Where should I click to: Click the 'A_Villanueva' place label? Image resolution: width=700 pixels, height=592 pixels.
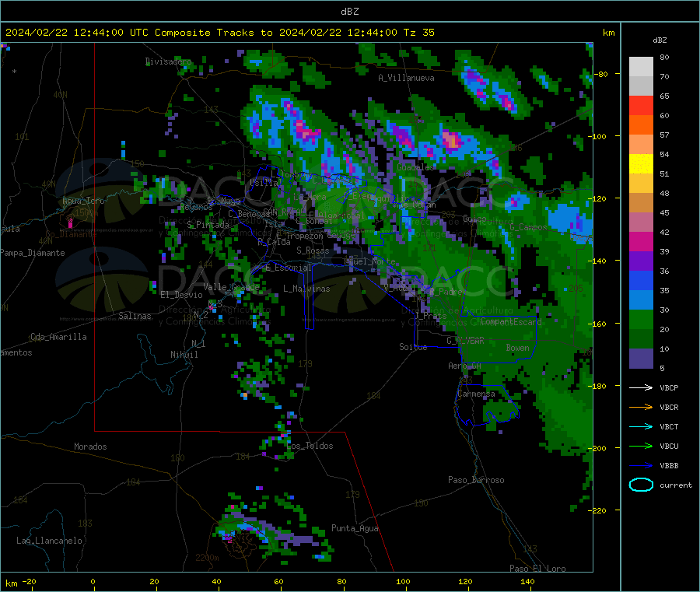click(x=406, y=78)
